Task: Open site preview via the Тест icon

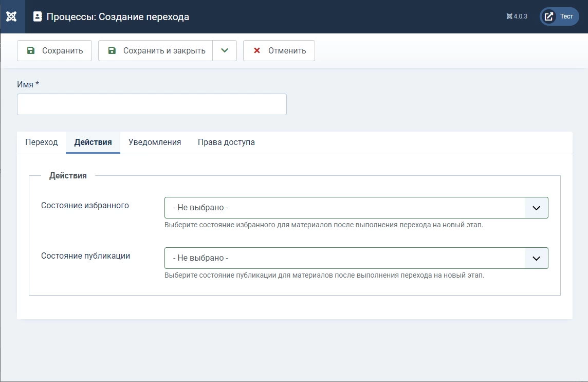Action: click(560, 16)
